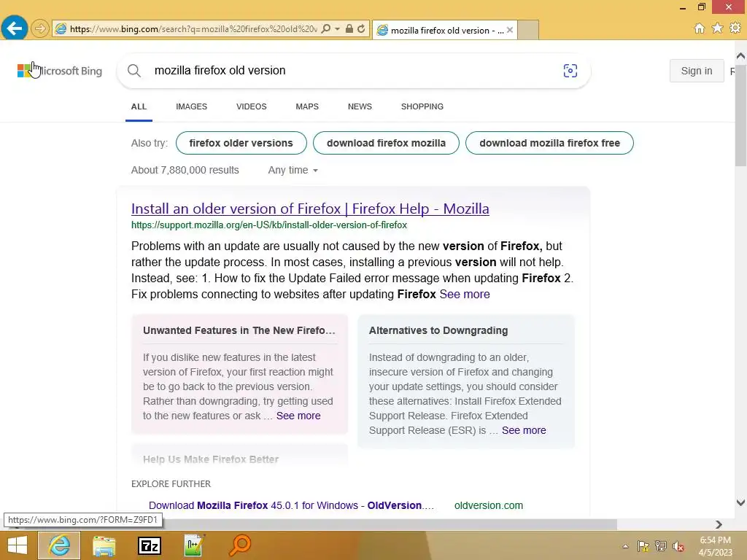Viewport: 747px width, 560px height.
Task: Click the 'About 7,880,000 results' text
Action: [185, 170]
